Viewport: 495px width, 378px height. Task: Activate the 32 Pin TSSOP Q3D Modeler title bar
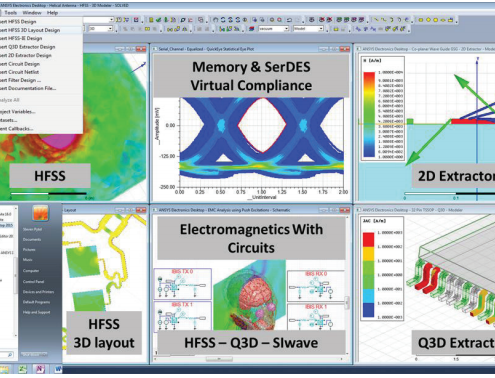point(425,210)
